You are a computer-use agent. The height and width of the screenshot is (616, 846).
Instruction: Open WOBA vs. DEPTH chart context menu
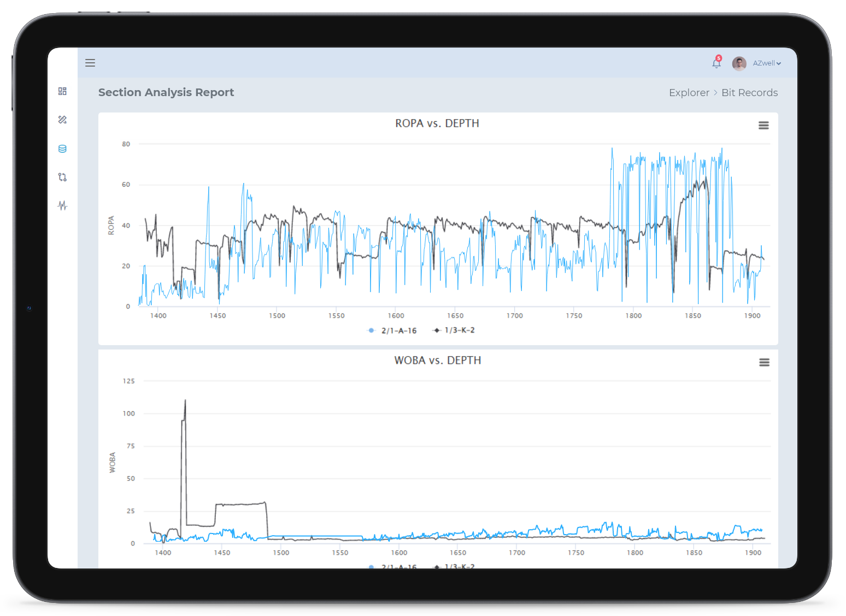(764, 363)
